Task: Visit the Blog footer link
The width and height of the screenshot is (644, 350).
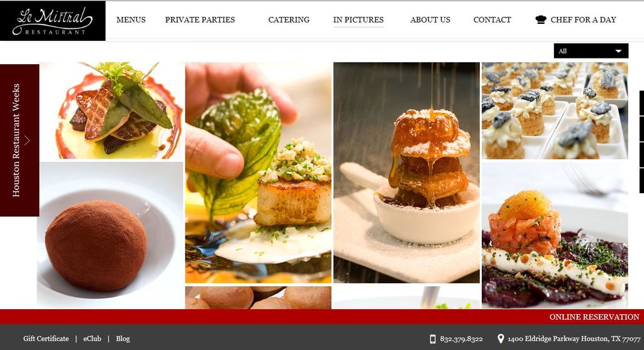Action: [123, 339]
